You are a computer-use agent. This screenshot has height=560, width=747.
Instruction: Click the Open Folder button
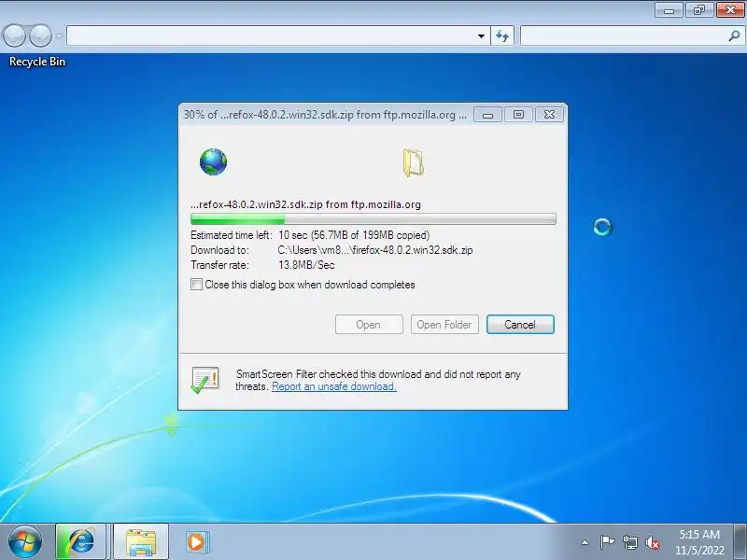pyautogui.click(x=444, y=324)
